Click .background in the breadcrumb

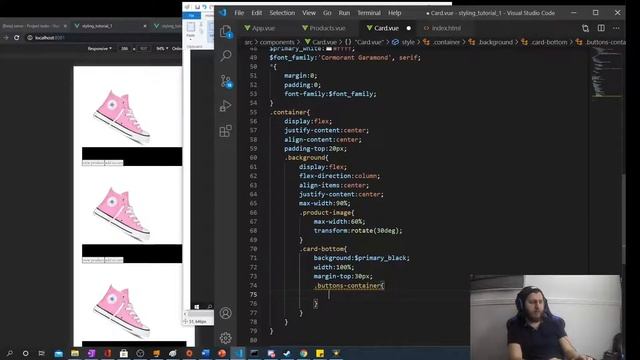(495, 42)
